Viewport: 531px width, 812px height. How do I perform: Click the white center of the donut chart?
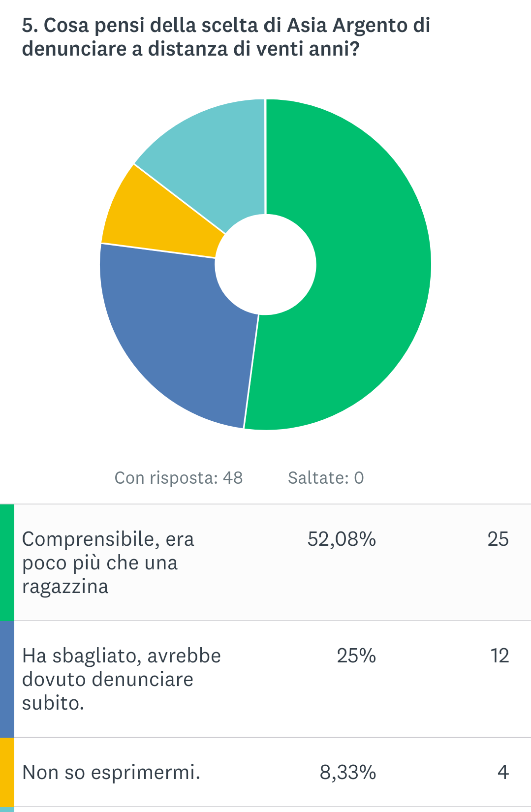[x=266, y=265]
